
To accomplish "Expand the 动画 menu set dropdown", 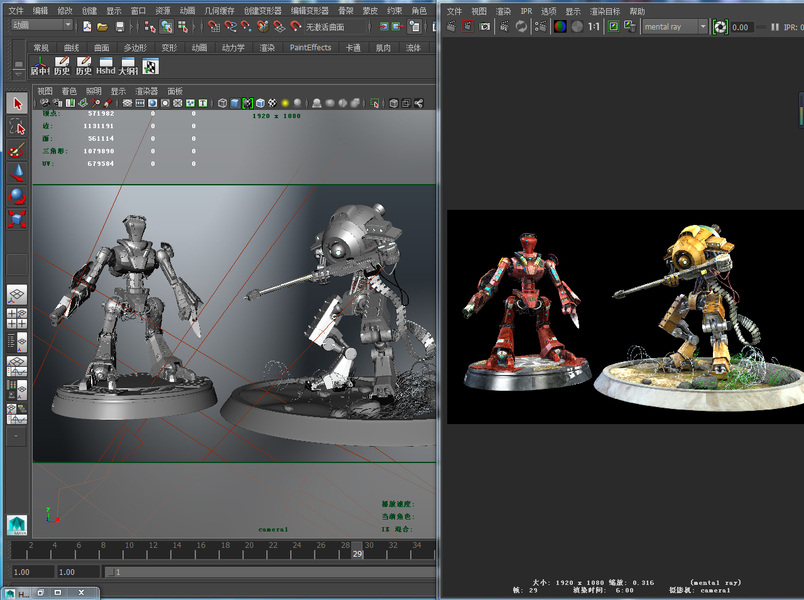I will pyautogui.click(x=41, y=25).
